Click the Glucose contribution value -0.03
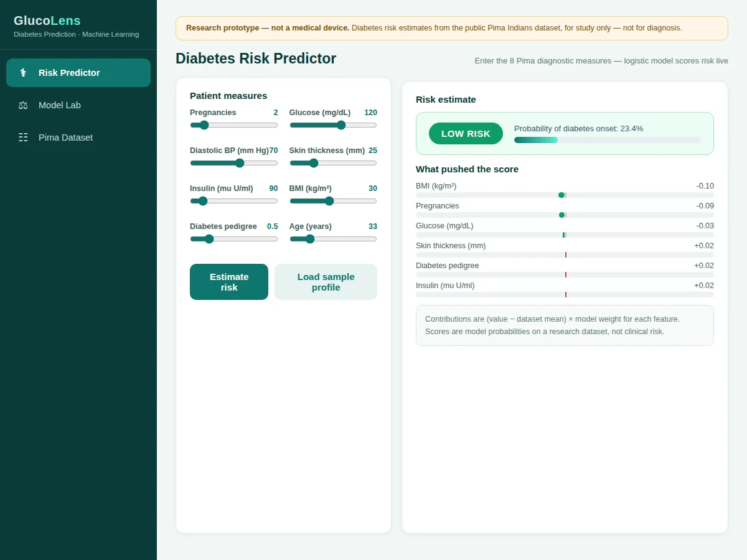 tap(705, 226)
